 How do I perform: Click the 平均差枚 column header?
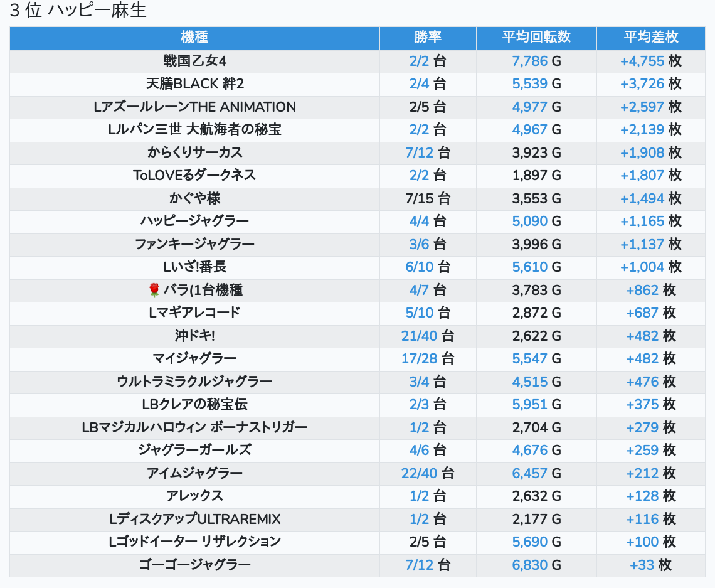(x=650, y=38)
